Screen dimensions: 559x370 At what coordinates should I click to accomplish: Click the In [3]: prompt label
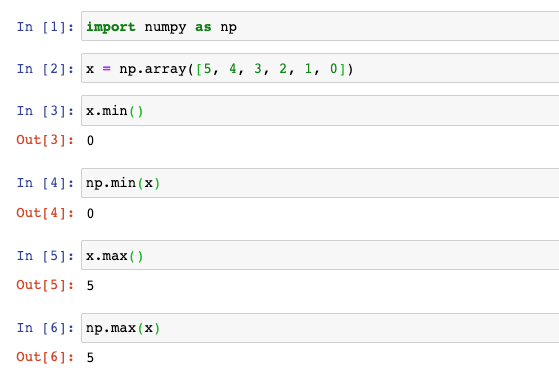click(45, 111)
